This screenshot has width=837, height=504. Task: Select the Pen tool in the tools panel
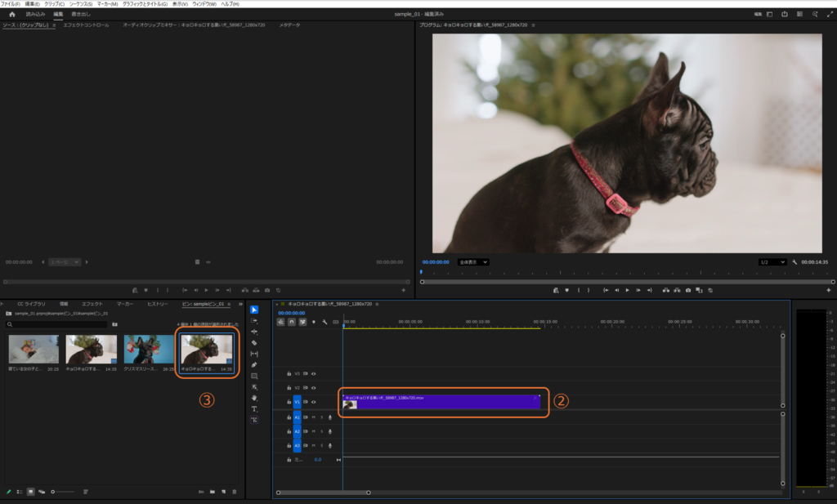coord(254,365)
